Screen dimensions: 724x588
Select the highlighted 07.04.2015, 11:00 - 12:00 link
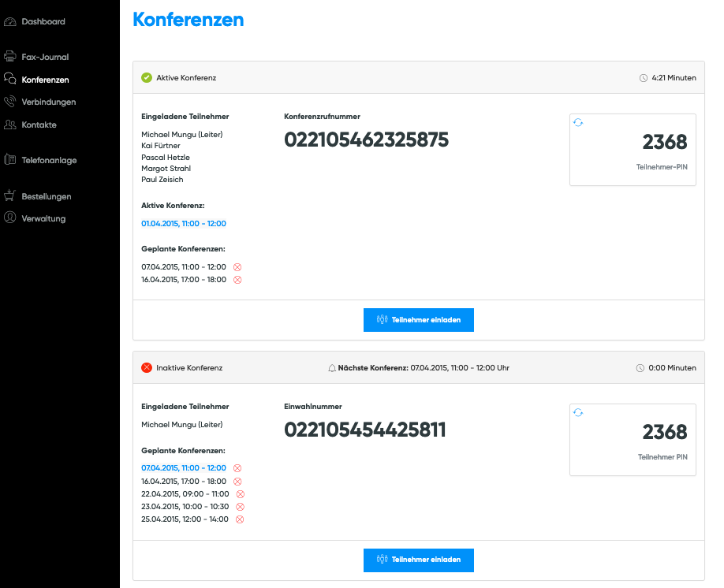tap(184, 468)
